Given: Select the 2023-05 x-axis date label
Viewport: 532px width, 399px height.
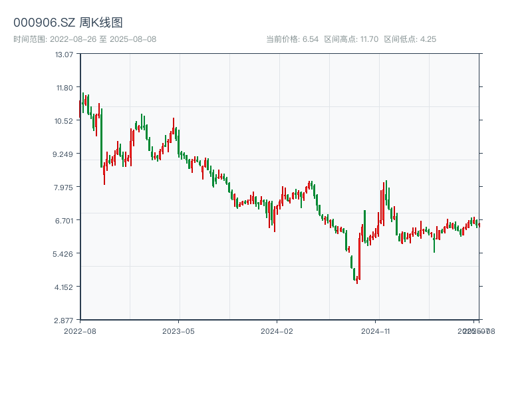Looking at the screenshot, I should coord(178,331).
